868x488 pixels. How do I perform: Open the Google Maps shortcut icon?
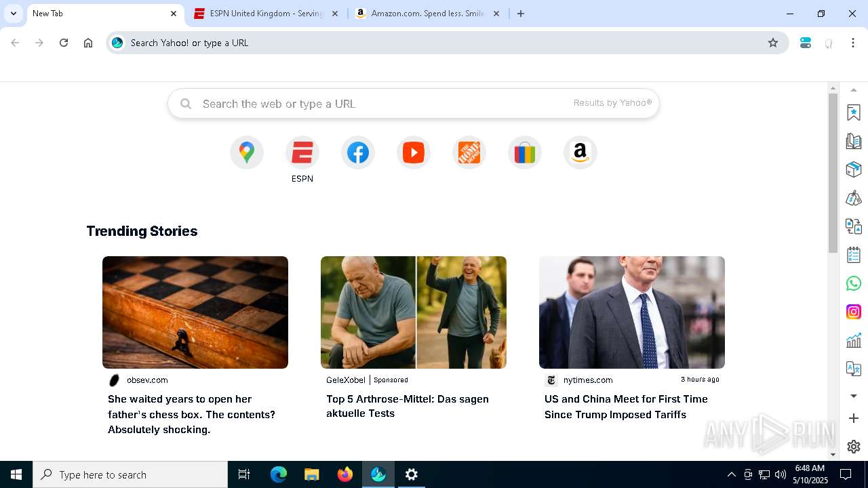click(x=247, y=152)
